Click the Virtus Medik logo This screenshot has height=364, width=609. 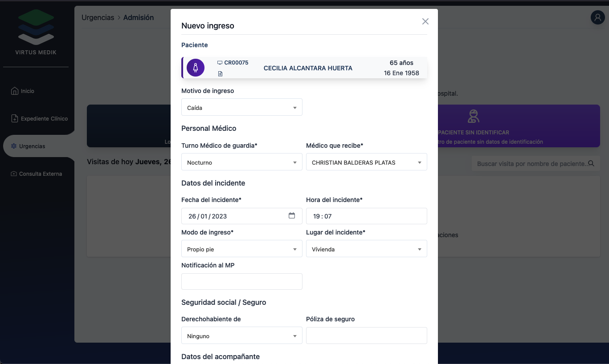pyautogui.click(x=36, y=33)
